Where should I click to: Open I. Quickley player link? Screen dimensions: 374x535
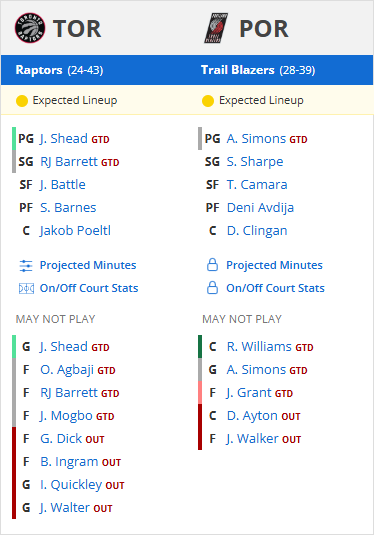(x=71, y=485)
